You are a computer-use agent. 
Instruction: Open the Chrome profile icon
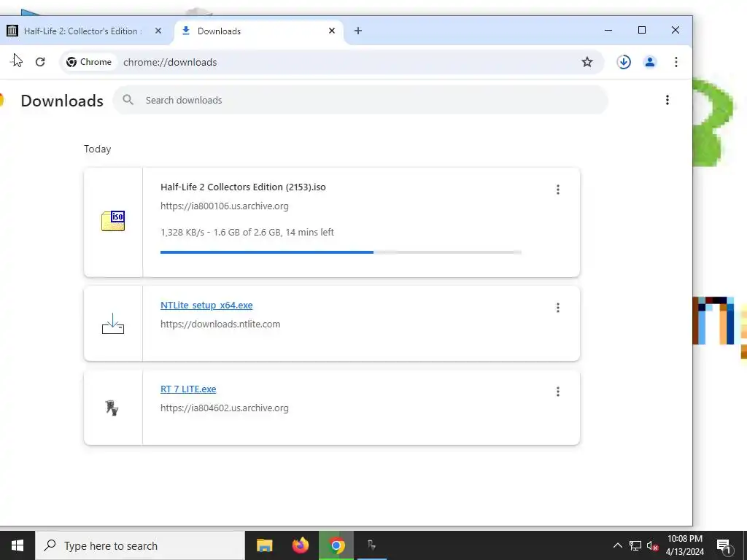(650, 62)
